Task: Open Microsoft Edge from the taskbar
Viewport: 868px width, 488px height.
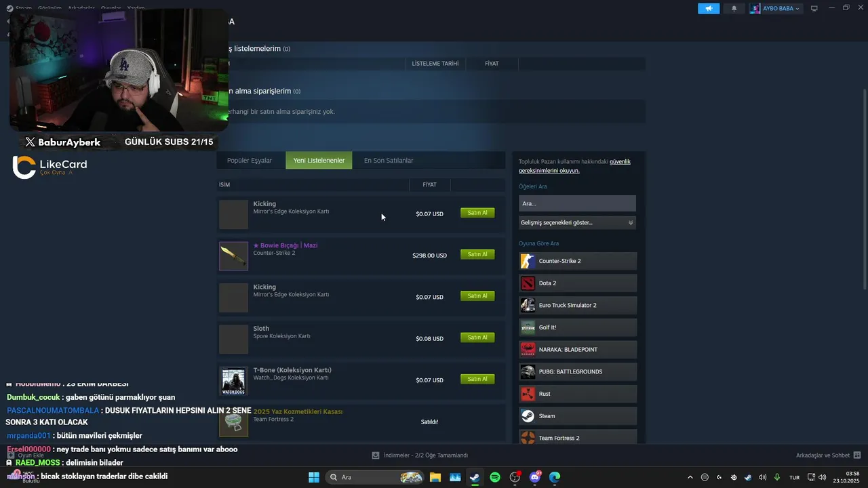Action: point(555,477)
